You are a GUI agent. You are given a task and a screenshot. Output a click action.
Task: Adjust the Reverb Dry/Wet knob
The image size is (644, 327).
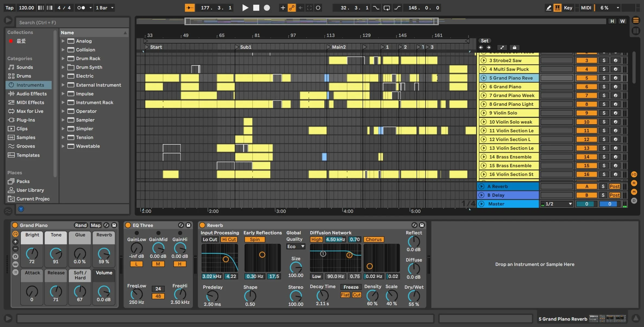point(414,296)
